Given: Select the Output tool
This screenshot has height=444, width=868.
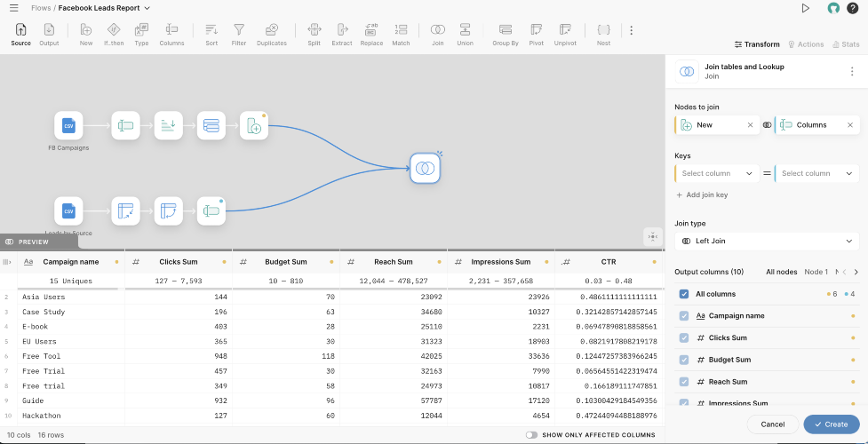Looking at the screenshot, I should click(x=49, y=35).
